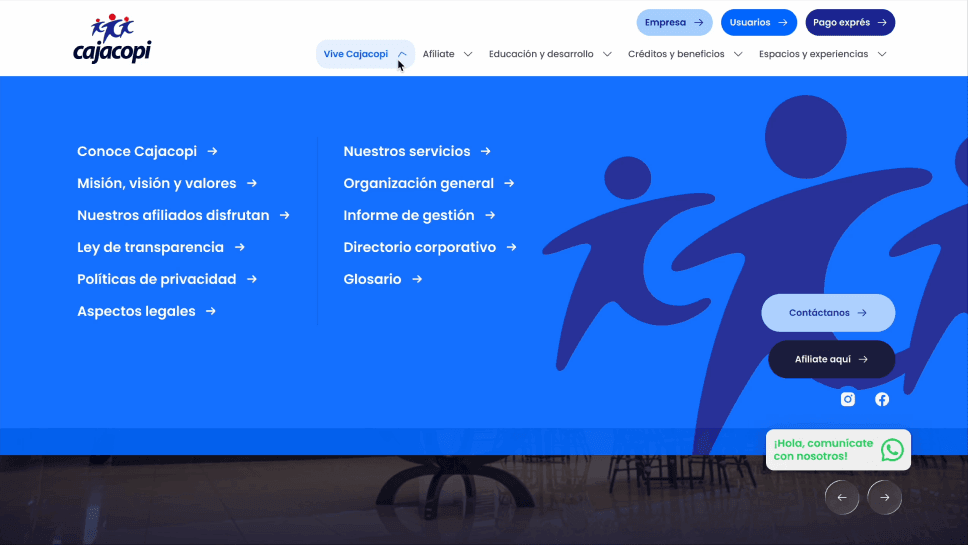Image resolution: width=968 pixels, height=545 pixels.
Task: Click arrow beside Nuestros afiliados disfrutan
Action: click(285, 215)
